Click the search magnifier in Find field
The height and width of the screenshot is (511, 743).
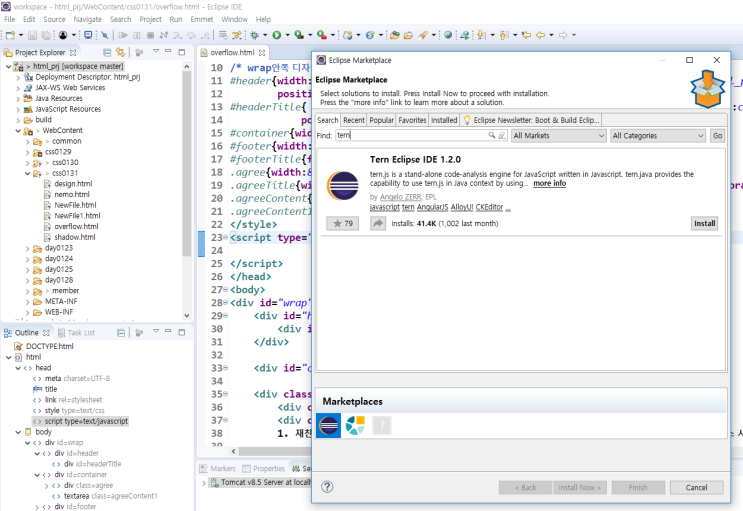[492, 135]
